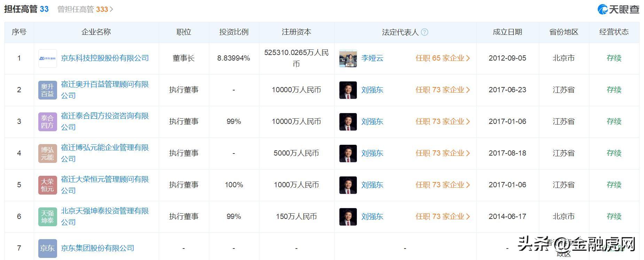Viewport: 644px width, 260px height.
Task: Select the 5000万人民币 capital cell
Action: [297, 153]
